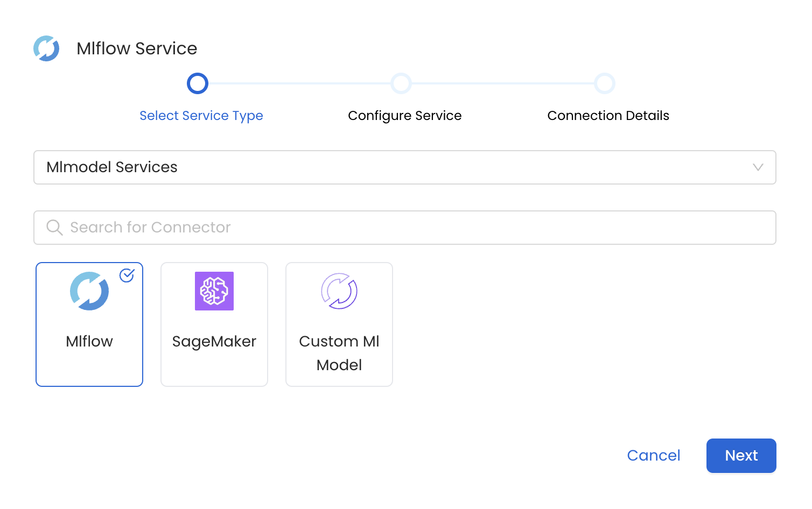Image resolution: width=812 pixels, height=509 pixels.
Task: Click the circular arrows icon on Custom Ml Model
Action: pos(339,291)
